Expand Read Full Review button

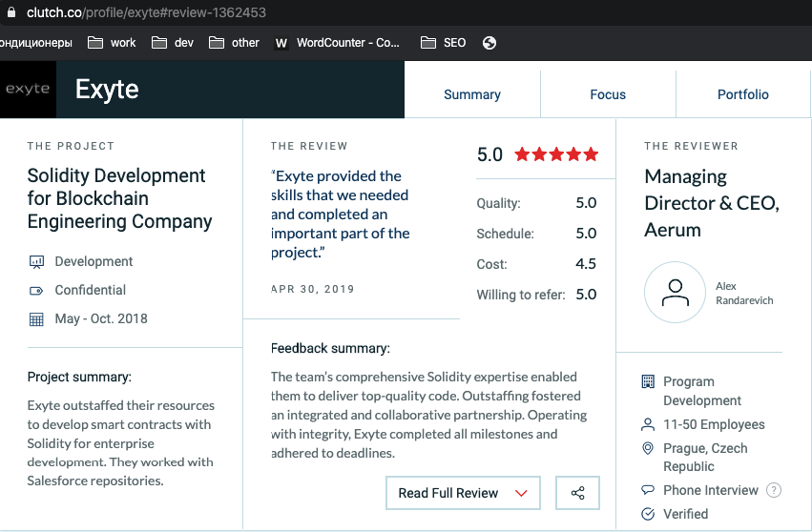463,493
